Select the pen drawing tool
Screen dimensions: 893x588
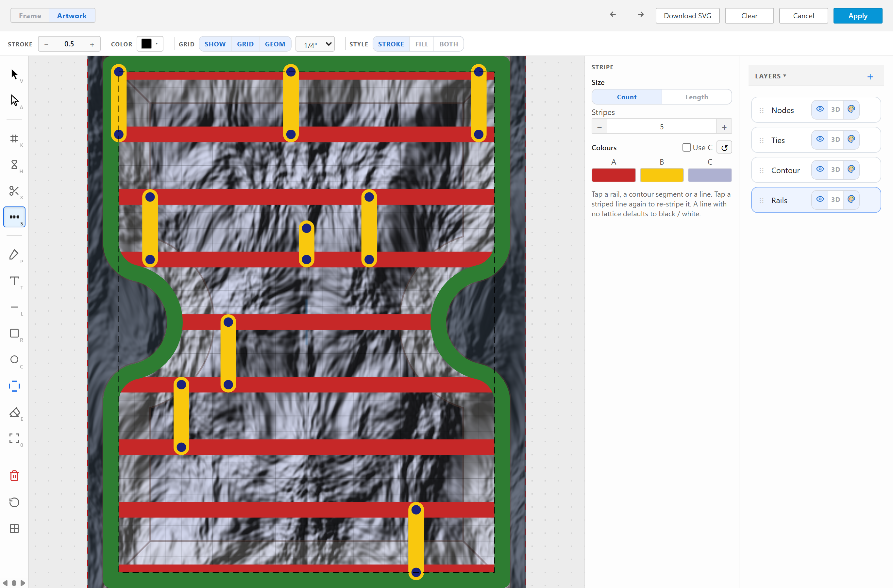(x=14, y=254)
